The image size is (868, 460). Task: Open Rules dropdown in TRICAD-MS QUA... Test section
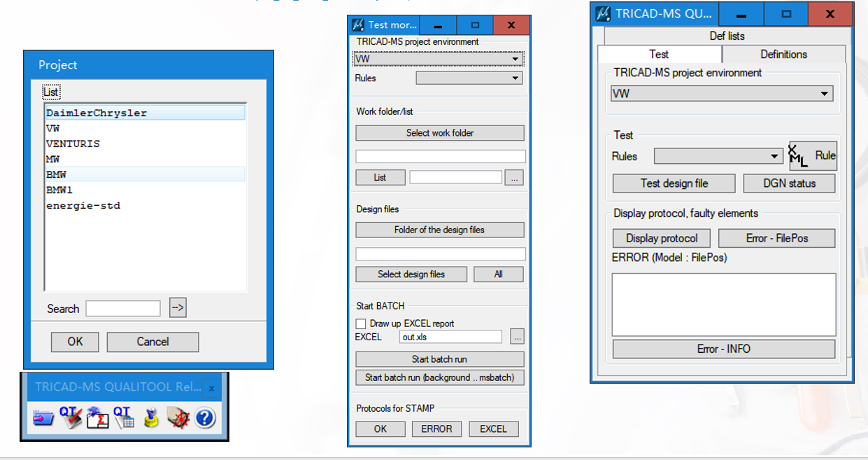click(718, 156)
